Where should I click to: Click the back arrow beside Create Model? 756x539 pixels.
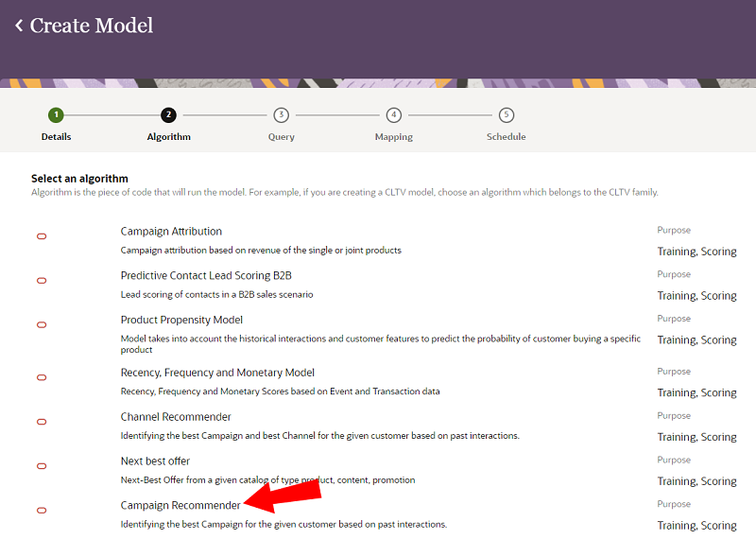[19, 26]
